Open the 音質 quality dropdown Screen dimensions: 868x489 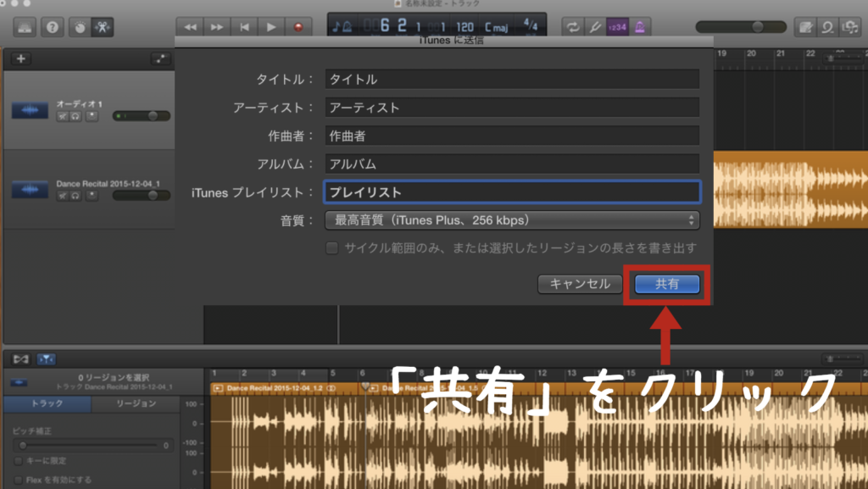(512, 220)
